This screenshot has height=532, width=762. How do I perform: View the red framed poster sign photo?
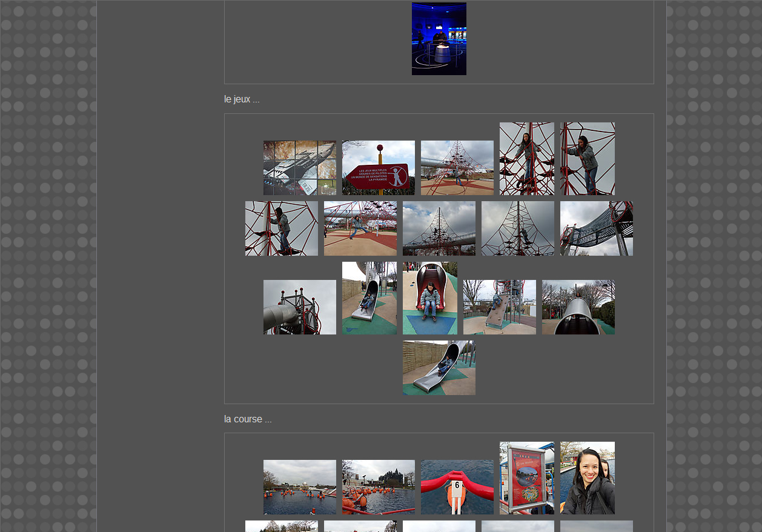tap(526, 478)
